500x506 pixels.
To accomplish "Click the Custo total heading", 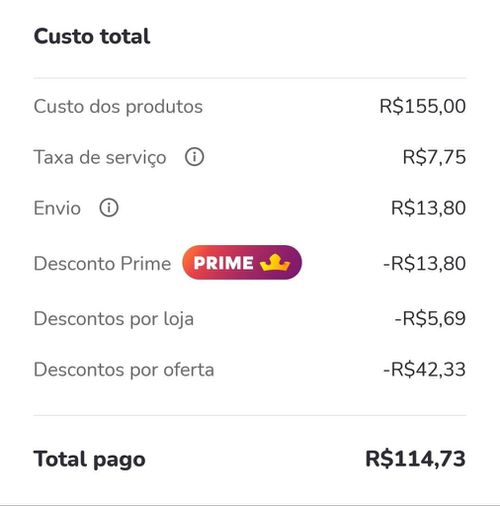I will (x=92, y=36).
